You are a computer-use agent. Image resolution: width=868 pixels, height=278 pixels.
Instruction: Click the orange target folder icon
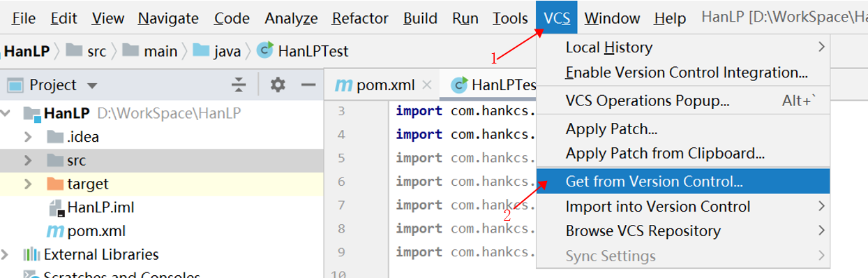tap(55, 184)
